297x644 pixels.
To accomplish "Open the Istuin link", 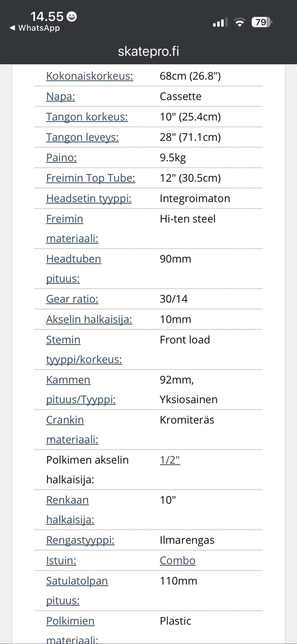I will 61,560.
